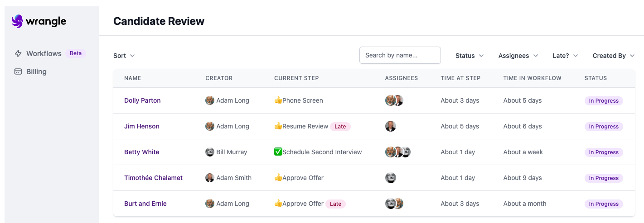Click the Wrangle octopus logo
This screenshot has height=223, width=644.
tap(17, 21)
